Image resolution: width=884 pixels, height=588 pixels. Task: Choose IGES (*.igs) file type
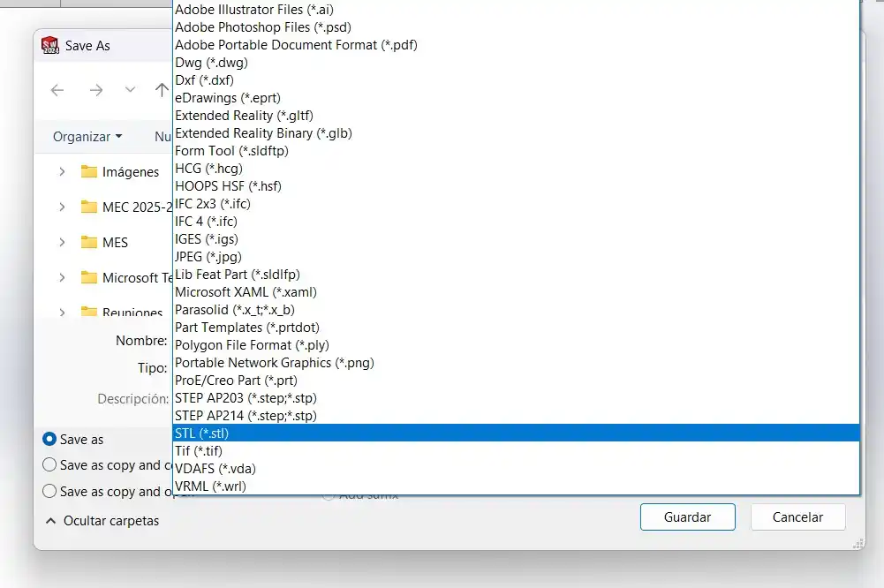(x=516, y=239)
